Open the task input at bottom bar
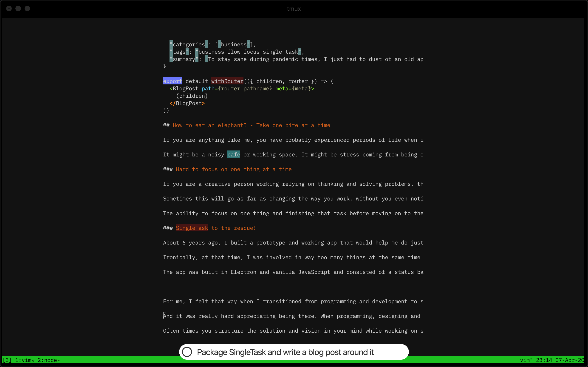 (293, 352)
